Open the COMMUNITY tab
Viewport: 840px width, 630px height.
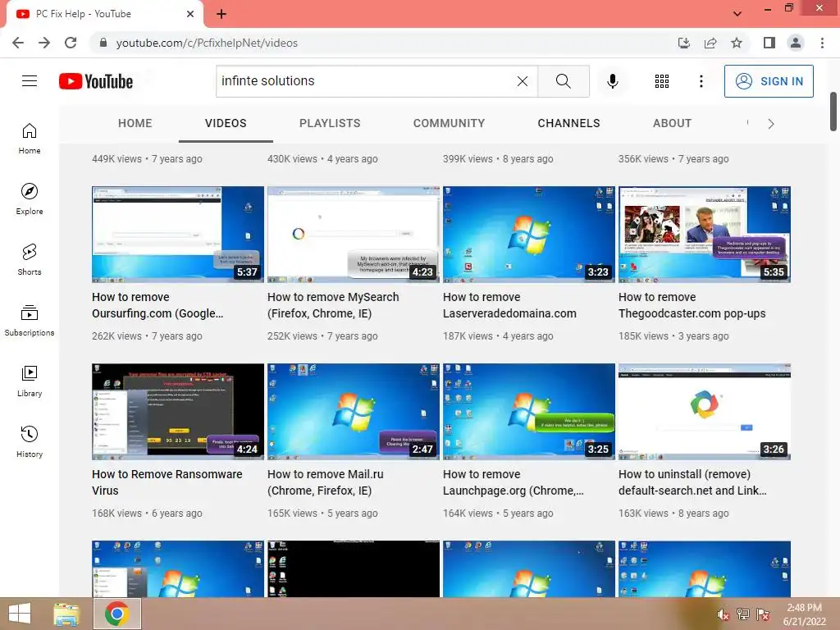(x=449, y=123)
